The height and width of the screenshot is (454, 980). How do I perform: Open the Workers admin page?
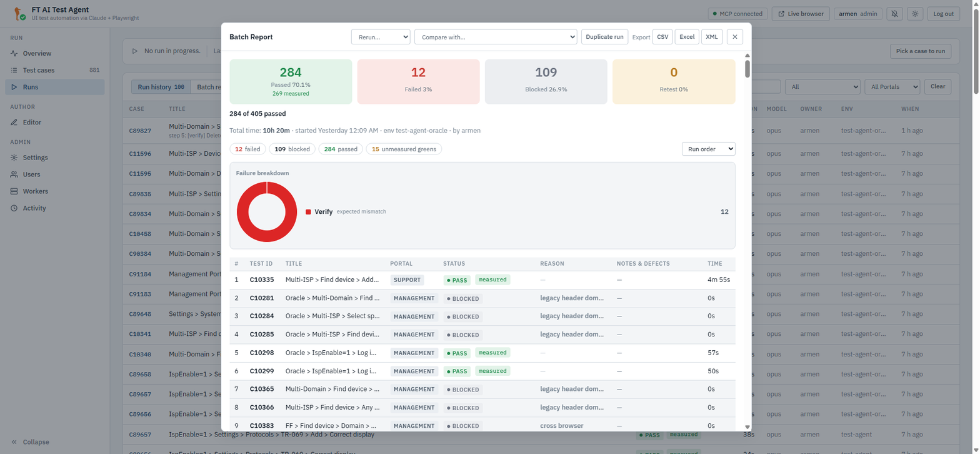pyautogui.click(x=54, y=191)
